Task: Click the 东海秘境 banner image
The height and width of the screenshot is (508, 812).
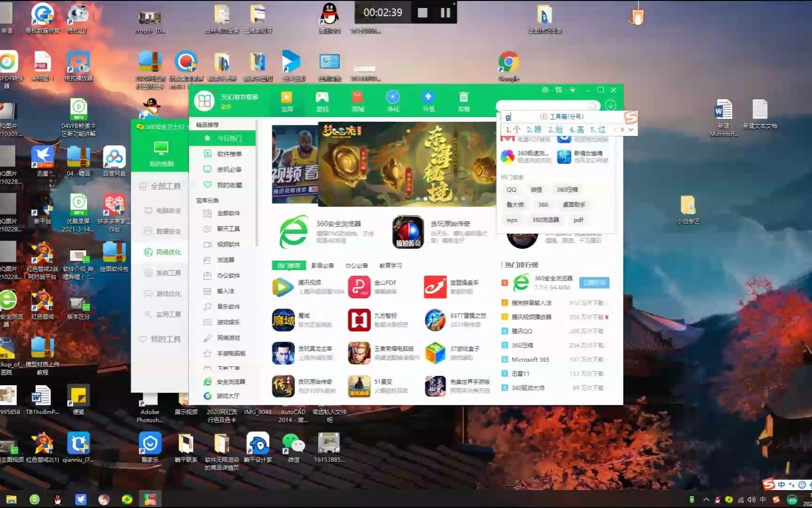Action: pyautogui.click(x=406, y=164)
